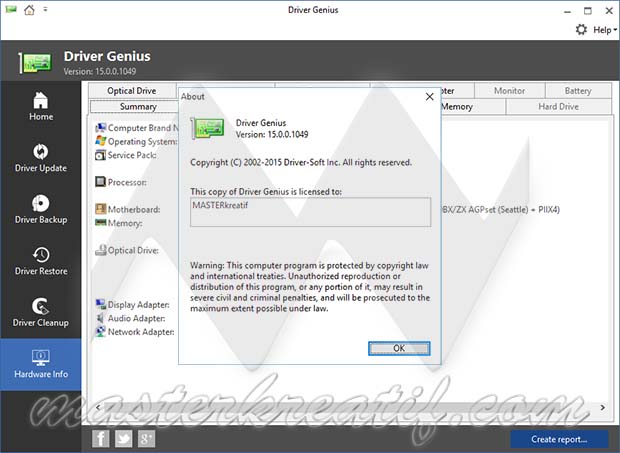620x453 pixels.
Task: Click the Optical Drive row icon
Action: point(100,250)
